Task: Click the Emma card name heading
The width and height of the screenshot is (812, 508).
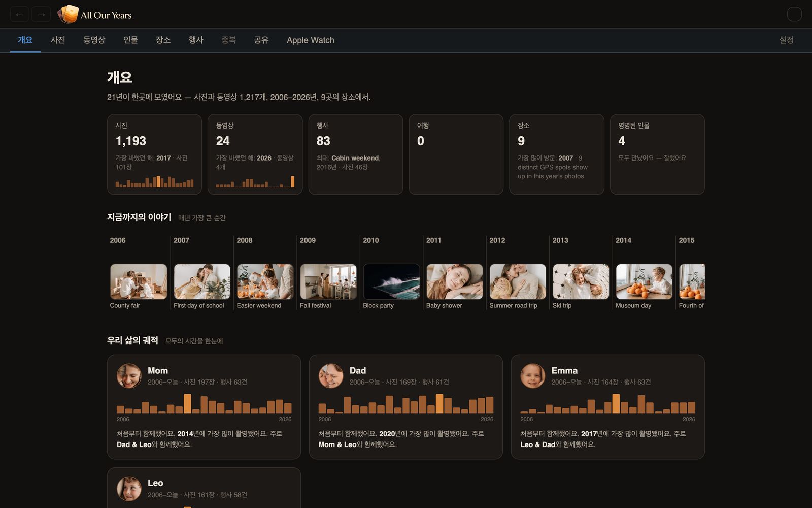Action: 564,371
